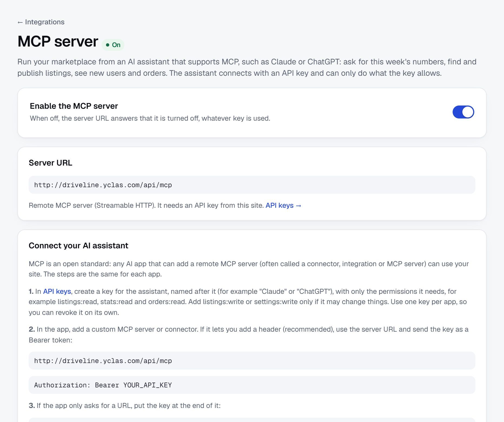Open the API keys arrow link below Server URL
The width and height of the screenshot is (504, 422).
[x=283, y=205]
